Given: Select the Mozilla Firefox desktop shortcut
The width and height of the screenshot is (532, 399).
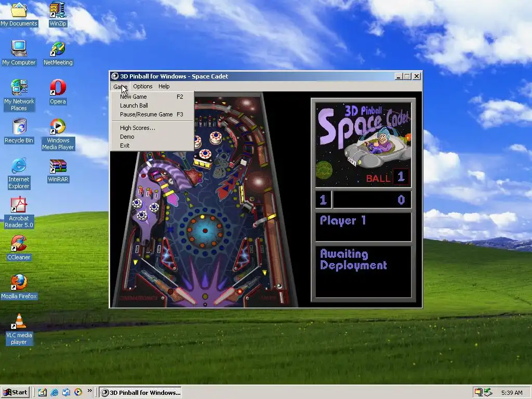Looking at the screenshot, I should [x=19, y=287].
